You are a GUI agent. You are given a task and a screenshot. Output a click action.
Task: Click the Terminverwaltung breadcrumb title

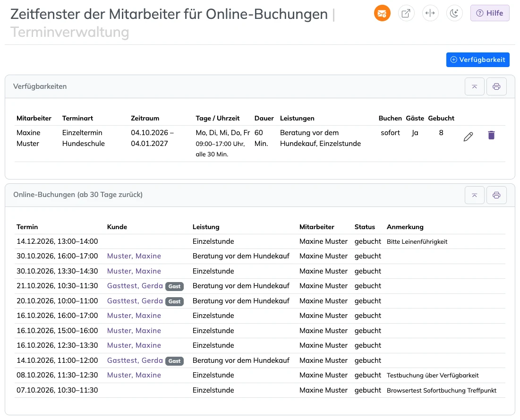pos(69,32)
